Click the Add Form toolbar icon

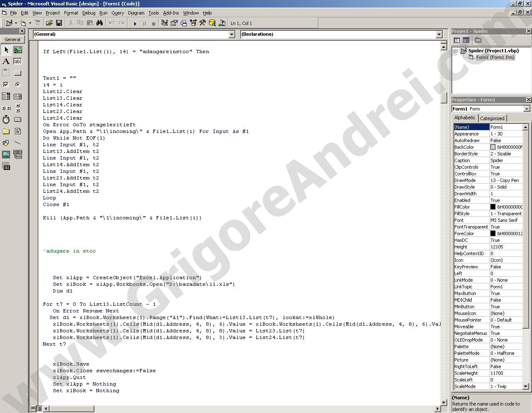coord(23,23)
